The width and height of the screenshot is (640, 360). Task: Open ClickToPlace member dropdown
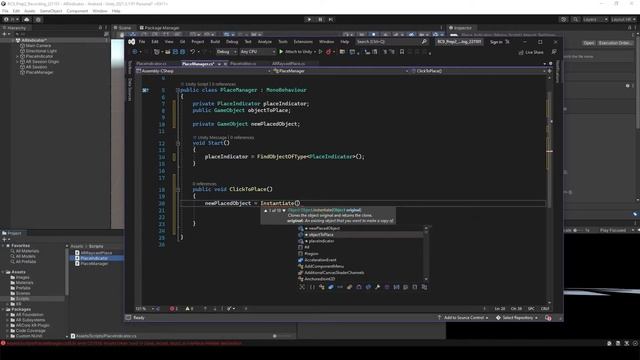point(478,71)
